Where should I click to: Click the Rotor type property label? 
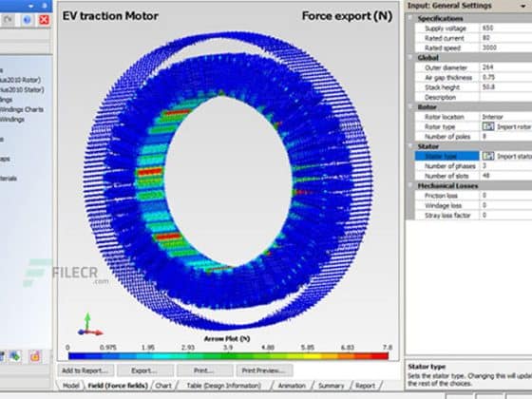tap(440, 127)
